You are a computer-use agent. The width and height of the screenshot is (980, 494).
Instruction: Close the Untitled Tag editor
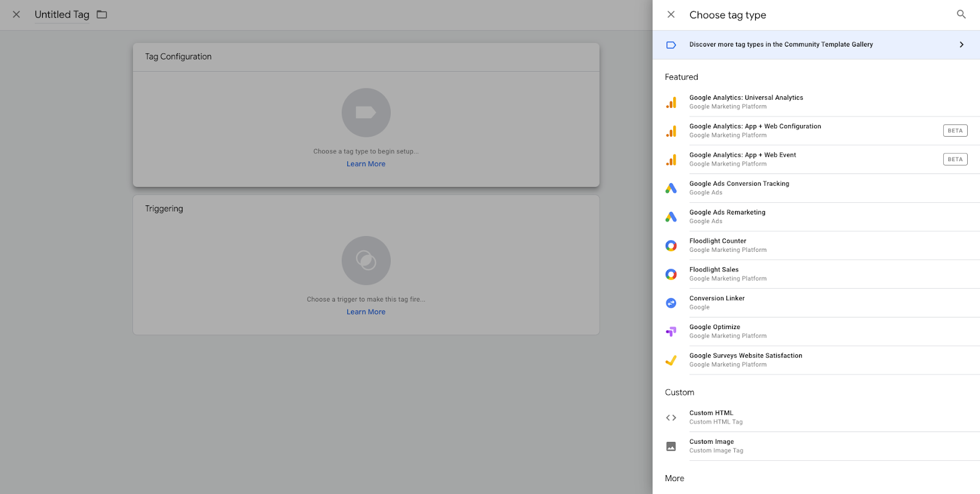point(17,15)
